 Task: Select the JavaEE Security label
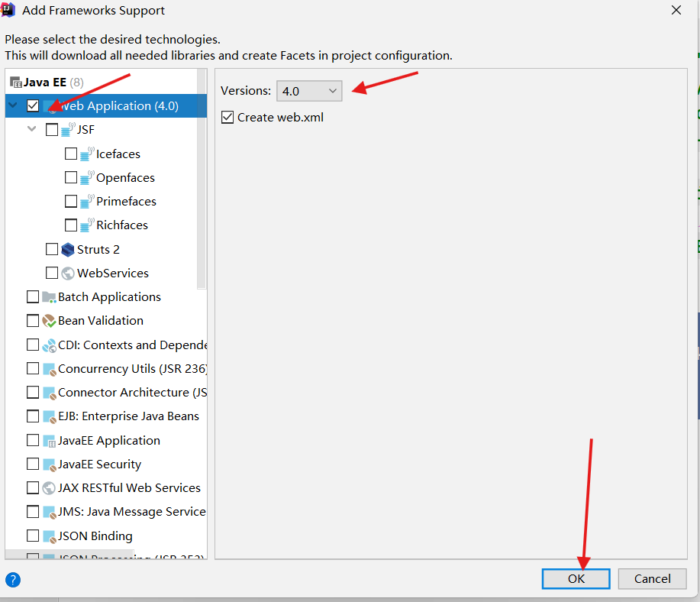(x=99, y=464)
